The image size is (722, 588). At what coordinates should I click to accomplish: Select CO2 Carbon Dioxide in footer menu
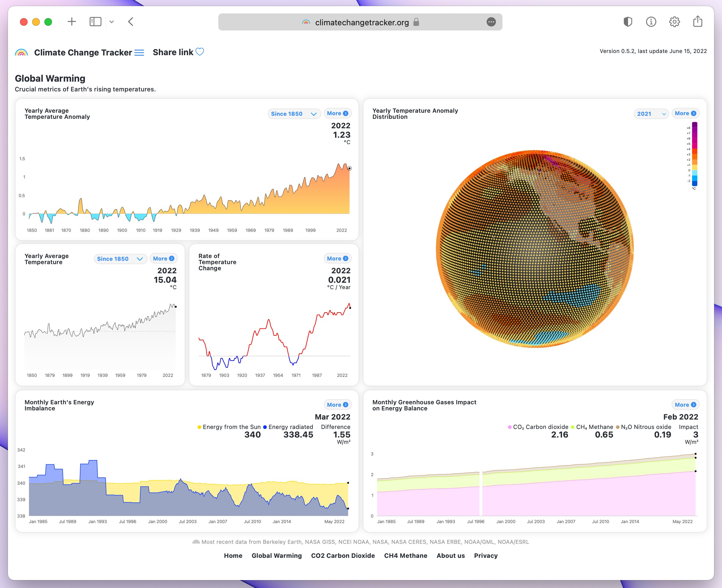[343, 555]
